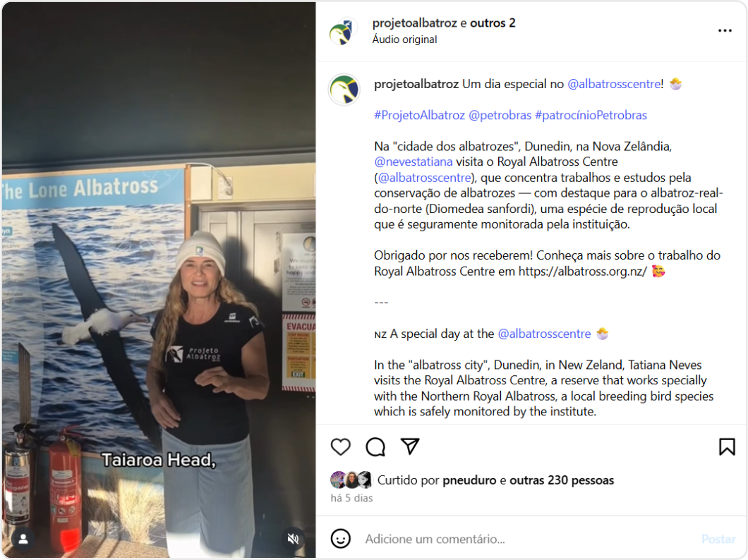
Task: Unmute the video sound
Action: (293, 539)
